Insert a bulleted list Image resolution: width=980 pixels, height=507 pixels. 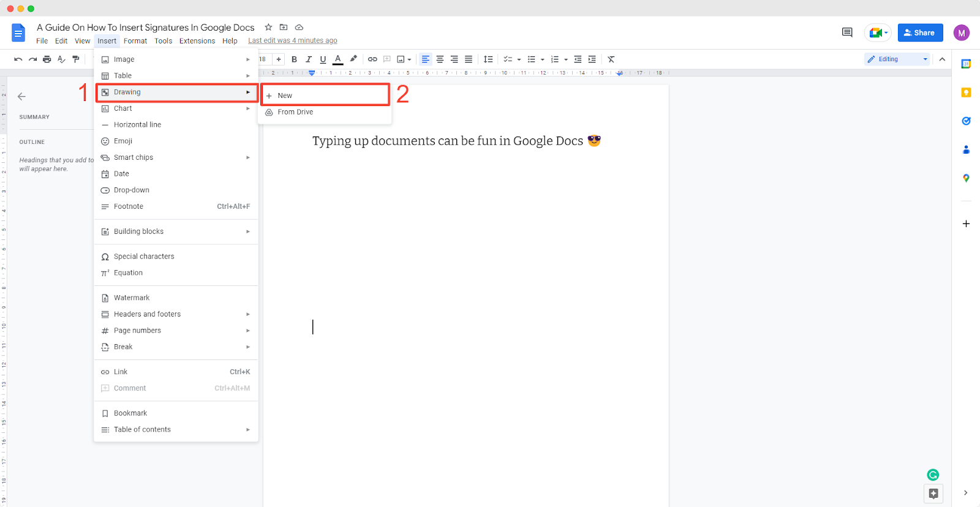[x=532, y=59]
